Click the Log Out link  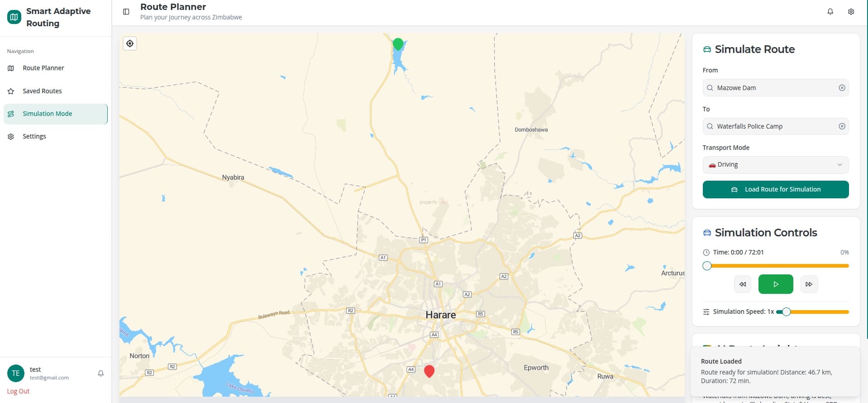tap(18, 391)
